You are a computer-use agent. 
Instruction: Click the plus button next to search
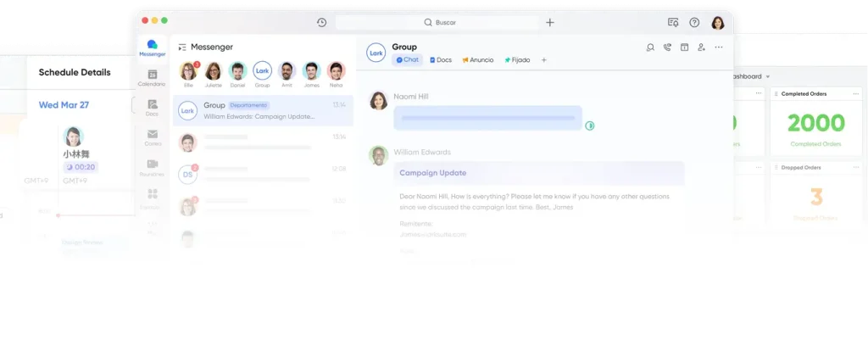[550, 23]
